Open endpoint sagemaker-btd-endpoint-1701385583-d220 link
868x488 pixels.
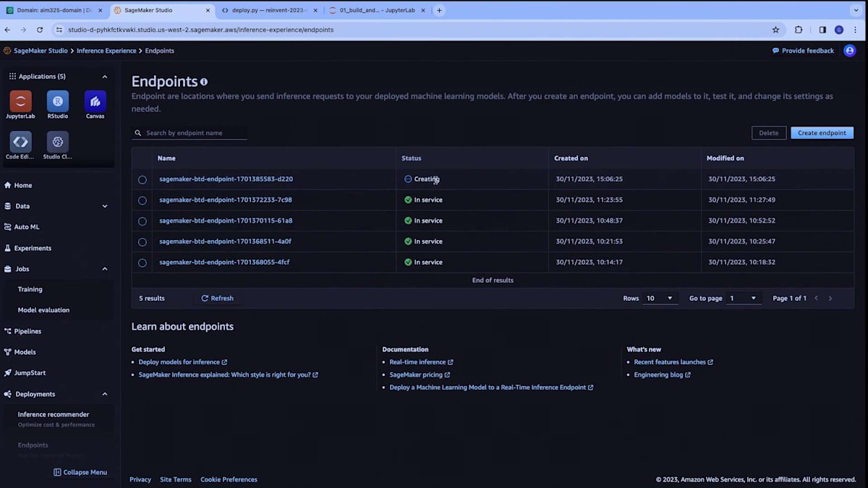pos(226,179)
